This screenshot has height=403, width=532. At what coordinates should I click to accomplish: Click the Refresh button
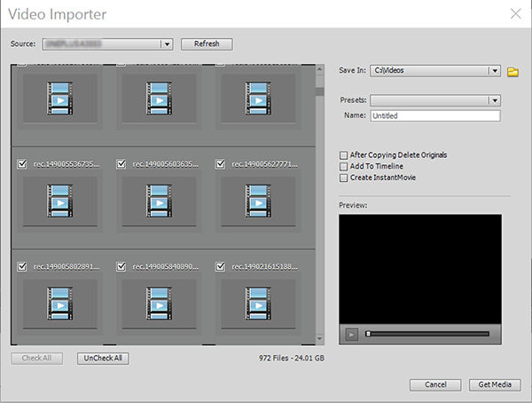tap(207, 43)
